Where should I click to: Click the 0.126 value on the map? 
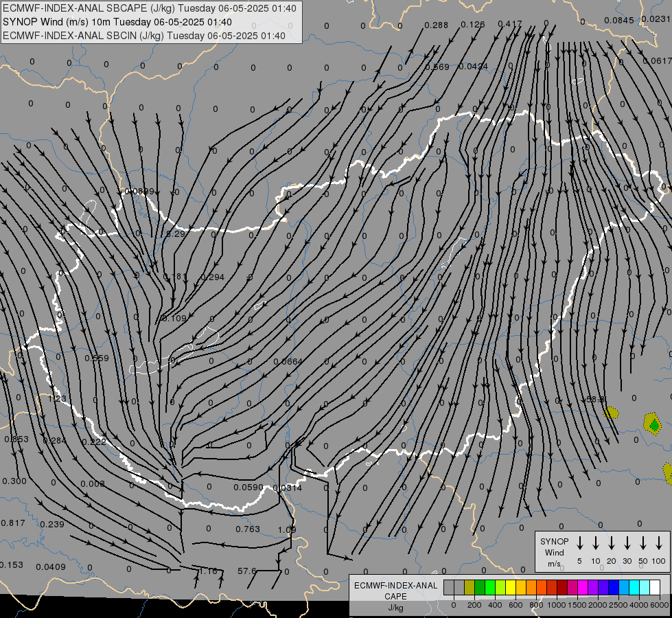pyautogui.click(x=473, y=25)
